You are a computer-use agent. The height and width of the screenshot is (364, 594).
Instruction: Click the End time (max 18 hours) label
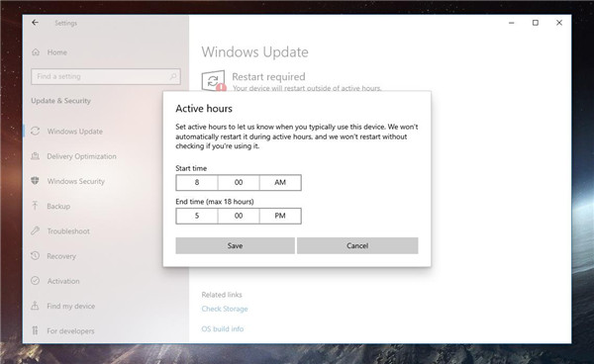(x=215, y=202)
